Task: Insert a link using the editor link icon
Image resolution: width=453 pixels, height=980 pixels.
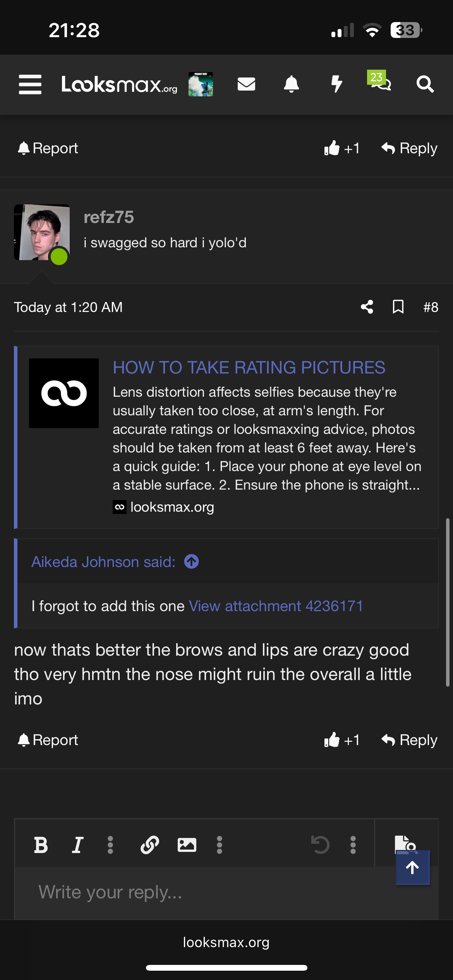Action: pos(150,845)
